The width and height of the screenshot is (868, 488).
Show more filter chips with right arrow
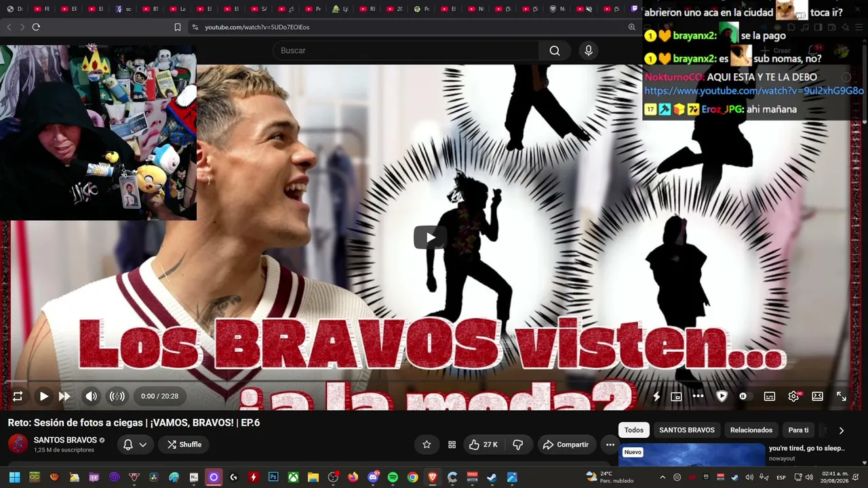[841, 430]
